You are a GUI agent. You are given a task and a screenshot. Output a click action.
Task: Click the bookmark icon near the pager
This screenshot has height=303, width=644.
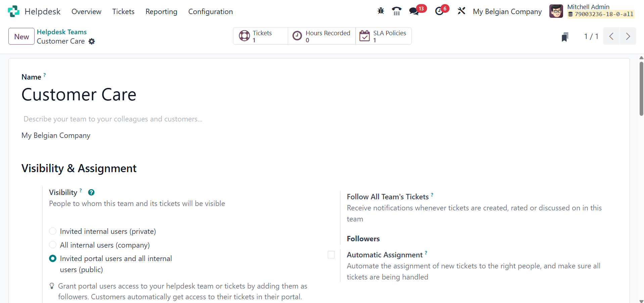(x=565, y=37)
